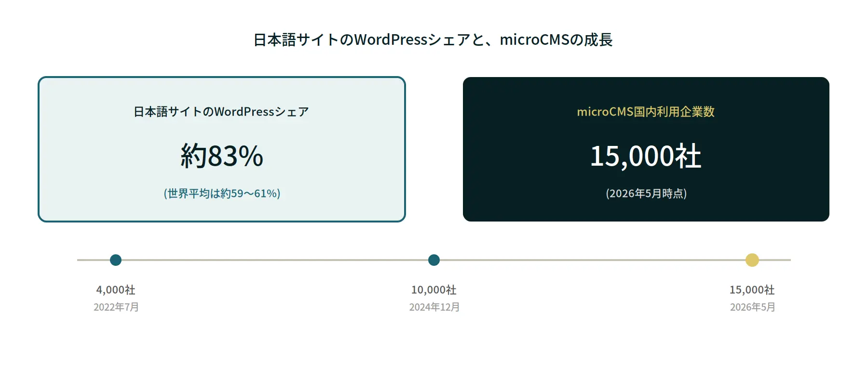
Task: Click the 4,000社 timeline label
Action: click(116, 290)
